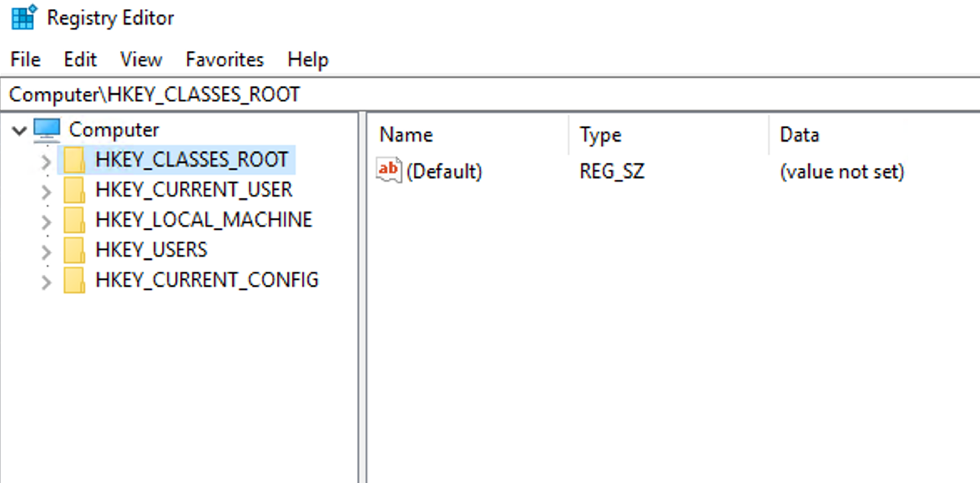The image size is (980, 483).
Task: Select the (Default) value entry
Action: click(x=444, y=171)
